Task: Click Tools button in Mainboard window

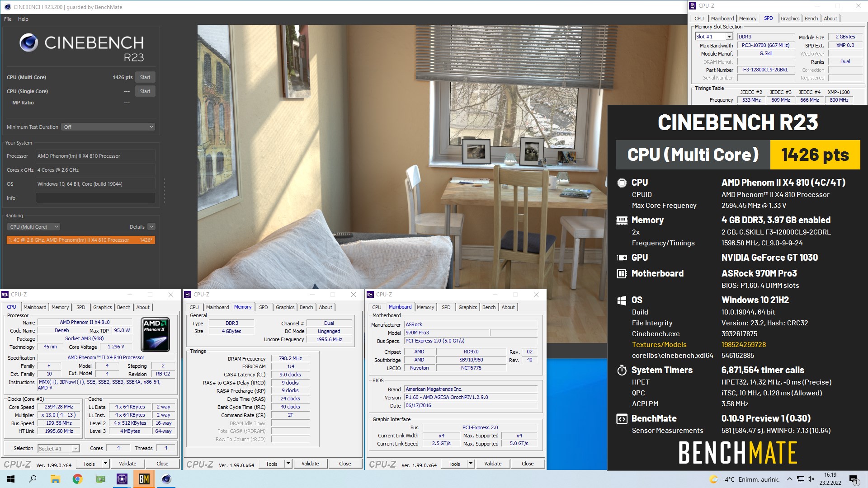Action: click(454, 464)
